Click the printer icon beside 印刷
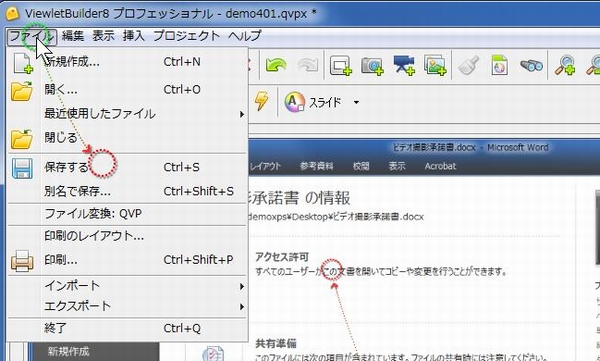Screen dimensions: 600x361 22,261
